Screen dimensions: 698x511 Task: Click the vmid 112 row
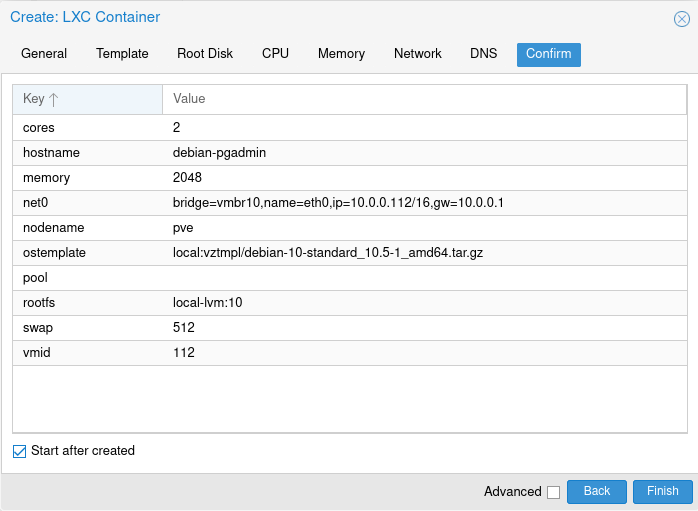[350, 353]
